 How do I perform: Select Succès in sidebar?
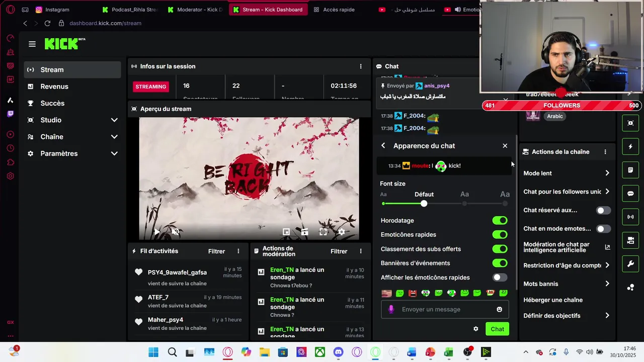coord(72,103)
